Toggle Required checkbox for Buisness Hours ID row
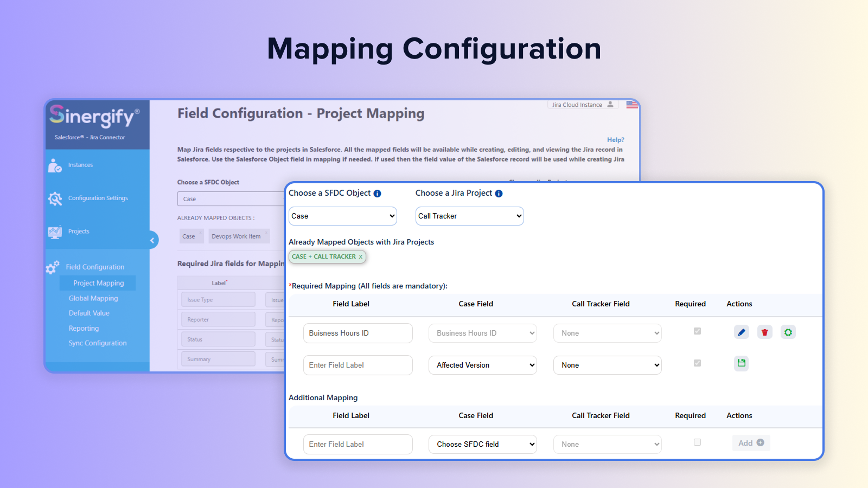Viewport: 868px width, 488px height. tap(698, 331)
